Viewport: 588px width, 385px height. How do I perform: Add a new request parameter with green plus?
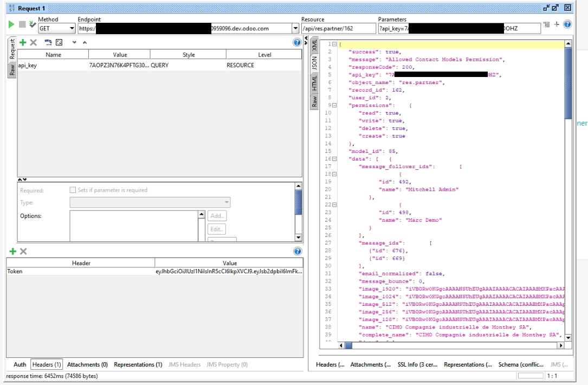pos(23,42)
